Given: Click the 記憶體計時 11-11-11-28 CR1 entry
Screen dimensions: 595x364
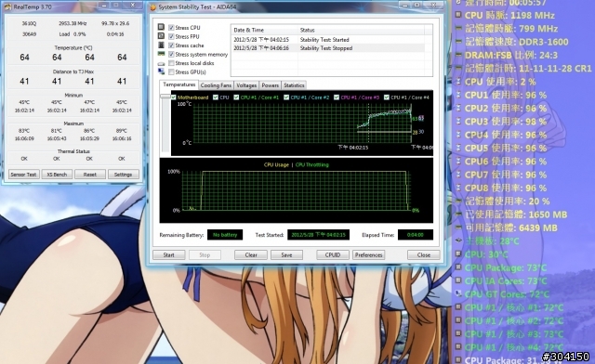Looking at the screenshot, I should [x=528, y=69].
